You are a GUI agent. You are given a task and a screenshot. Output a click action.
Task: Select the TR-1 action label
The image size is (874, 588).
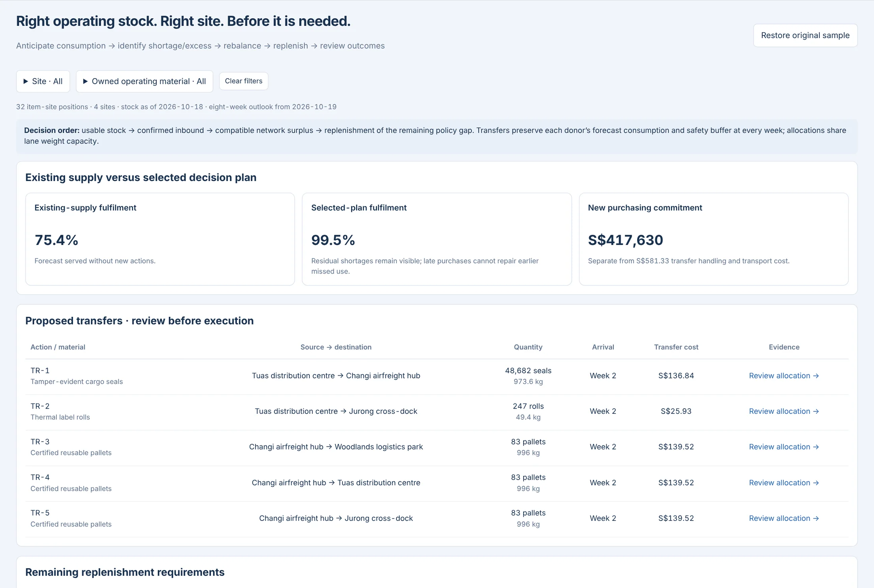tap(40, 370)
